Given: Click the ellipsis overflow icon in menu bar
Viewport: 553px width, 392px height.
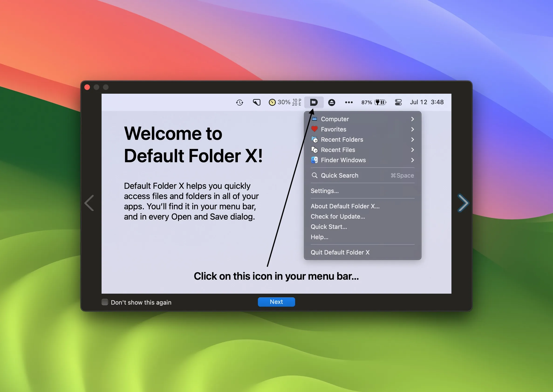Looking at the screenshot, I should coord(349,102).
